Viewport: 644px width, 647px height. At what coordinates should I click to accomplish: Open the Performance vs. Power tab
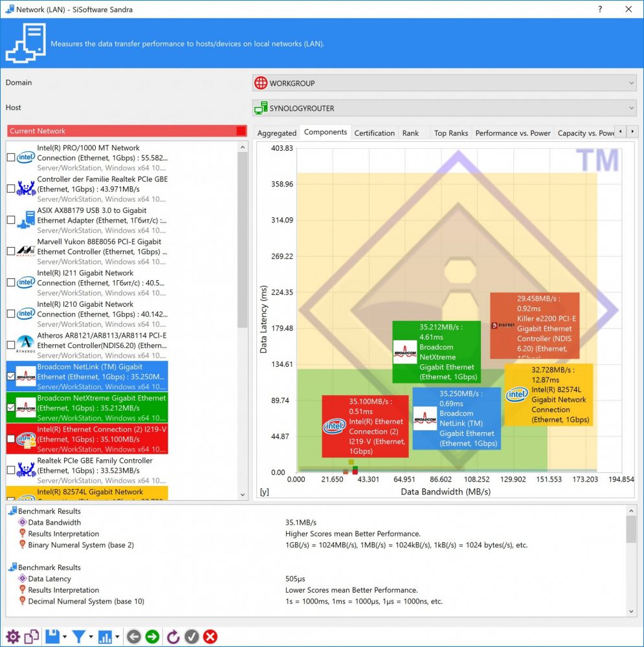pyautogui.click(x=513, y=133)
